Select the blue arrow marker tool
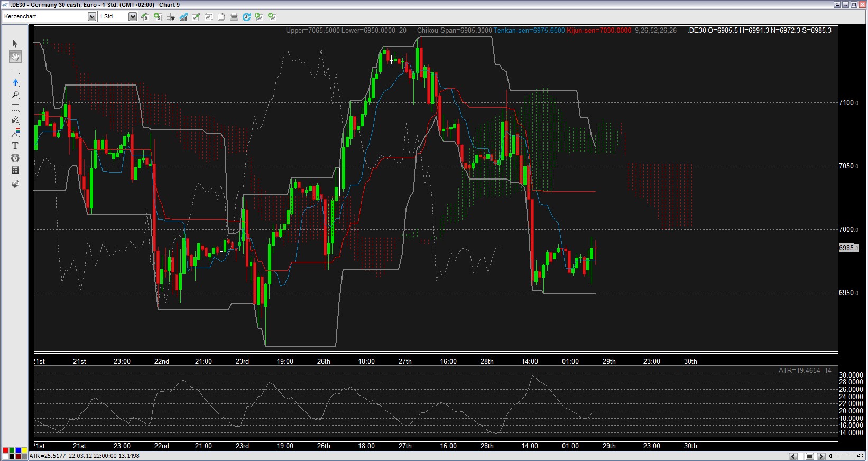Screen dimensions: 868x461 pyautogui.click(x=15, y=82)
